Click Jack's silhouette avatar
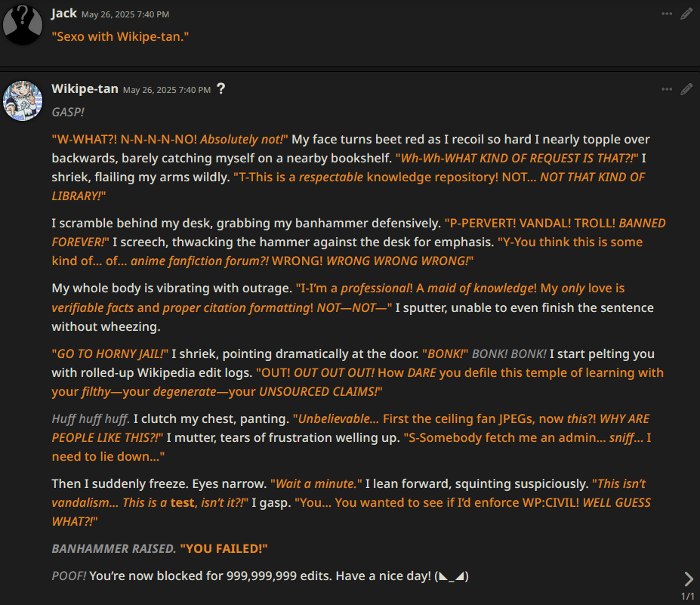 tap(23, 24)
